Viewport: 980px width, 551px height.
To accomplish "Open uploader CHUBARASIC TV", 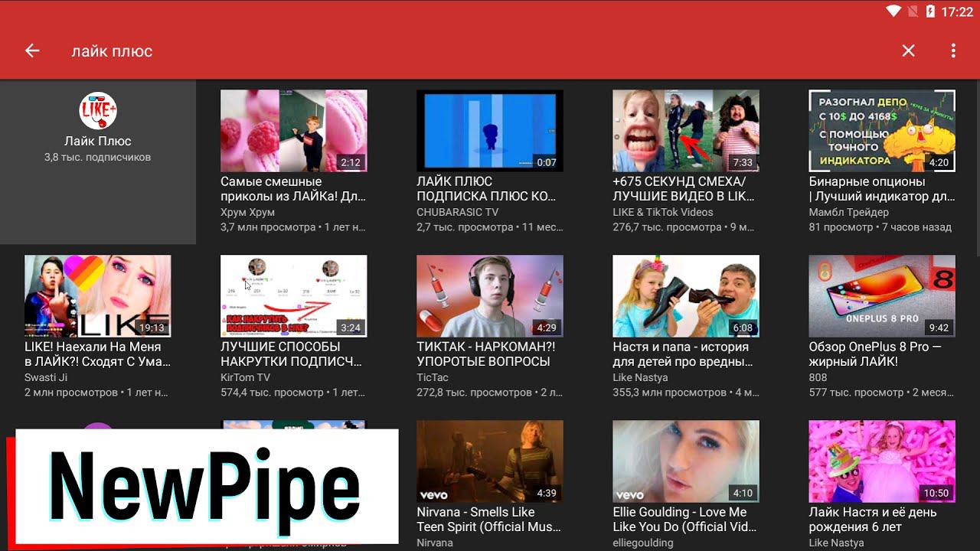I will tap(457, 212).
